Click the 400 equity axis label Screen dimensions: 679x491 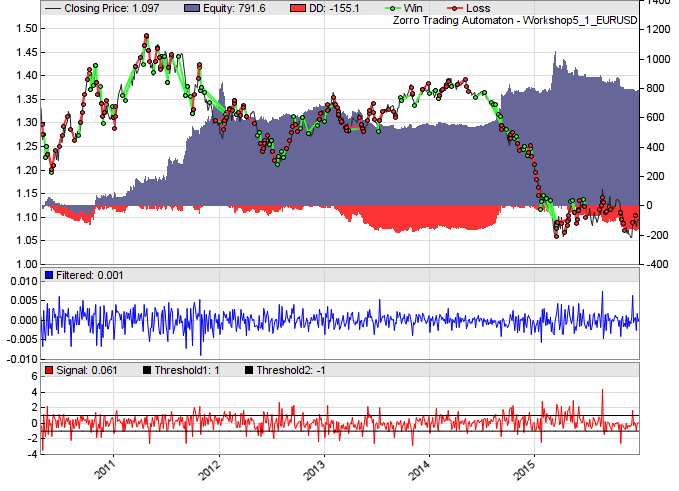[655, 147]
